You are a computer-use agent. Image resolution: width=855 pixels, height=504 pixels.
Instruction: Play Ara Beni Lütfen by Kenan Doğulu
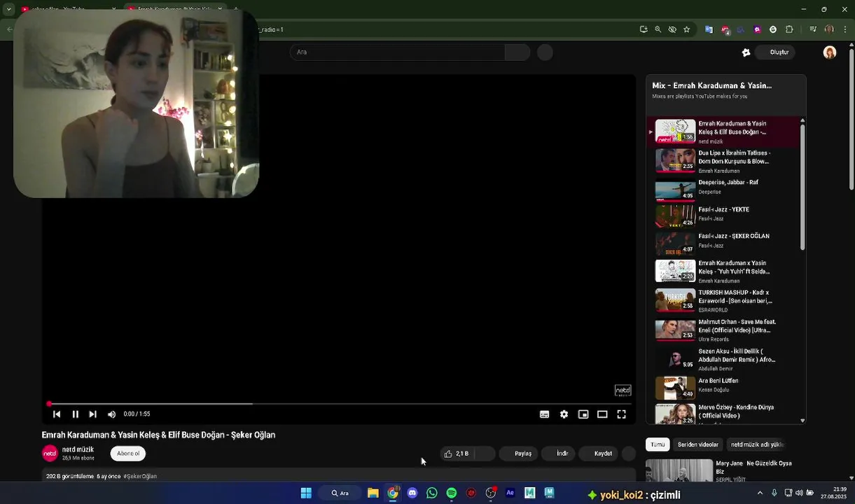[x=725, y=387]
